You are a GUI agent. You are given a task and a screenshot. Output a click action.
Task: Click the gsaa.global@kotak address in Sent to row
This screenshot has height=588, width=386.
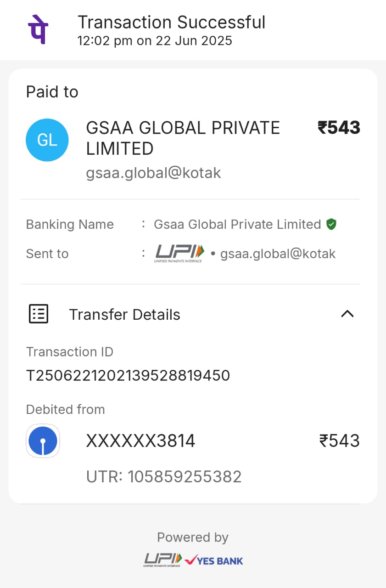pyautogui.click(x=278, y=254)
